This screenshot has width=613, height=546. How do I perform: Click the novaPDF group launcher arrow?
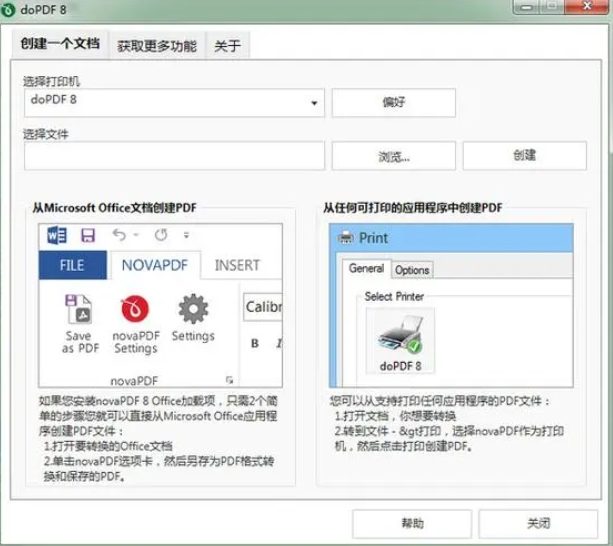tap(229, 380)
